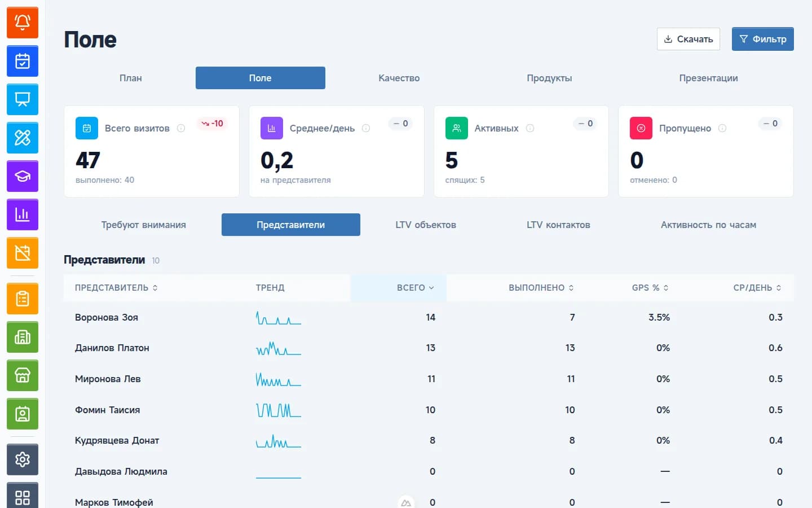Sort table by Ср/день column
The image size is (812, 508).
[x=757, y=288]
